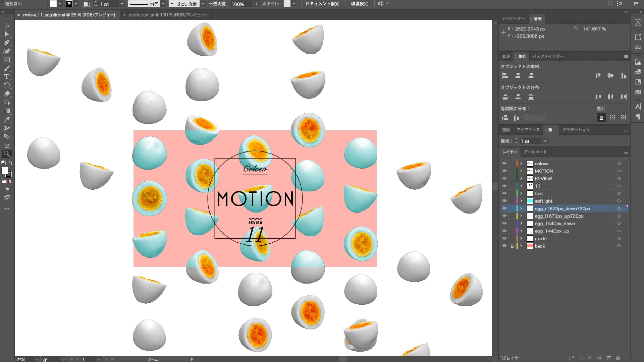Expand the softlight layer contents
Viewport: 644px width, 362px height.
point(521,201)
